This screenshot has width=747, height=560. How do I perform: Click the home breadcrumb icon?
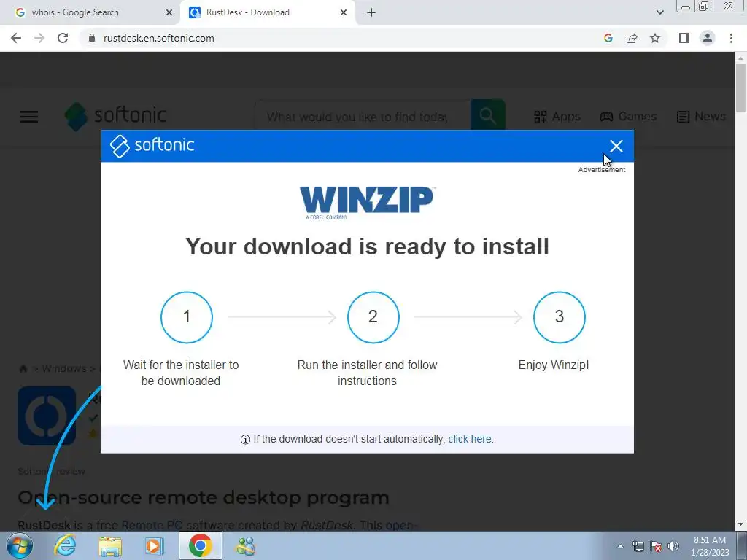click(x=23, y=368)
